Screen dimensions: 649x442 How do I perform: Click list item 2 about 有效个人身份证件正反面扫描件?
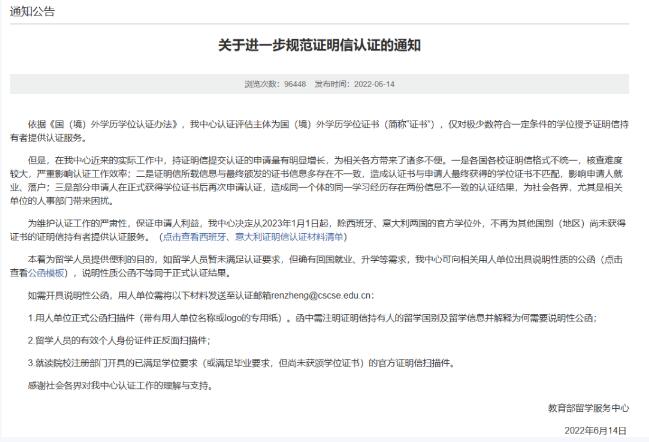[119, 341]
